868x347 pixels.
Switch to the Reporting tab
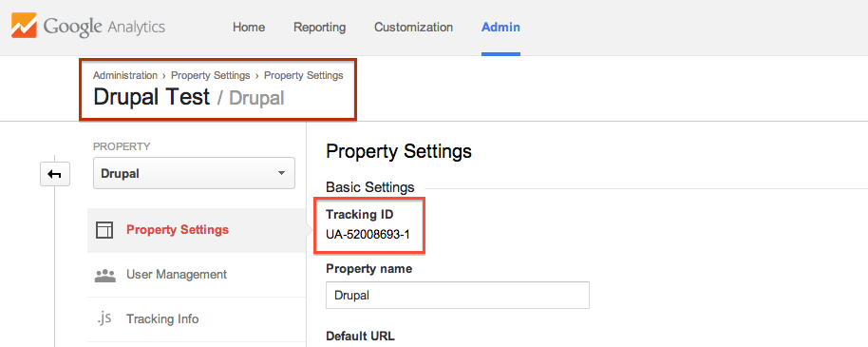[x=319, y=28]
